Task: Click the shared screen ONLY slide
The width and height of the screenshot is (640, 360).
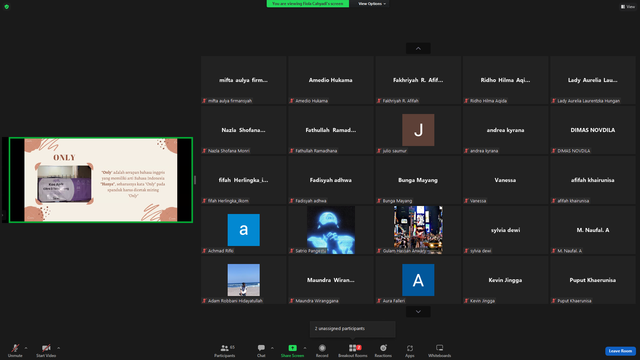Action: (101, 180)
